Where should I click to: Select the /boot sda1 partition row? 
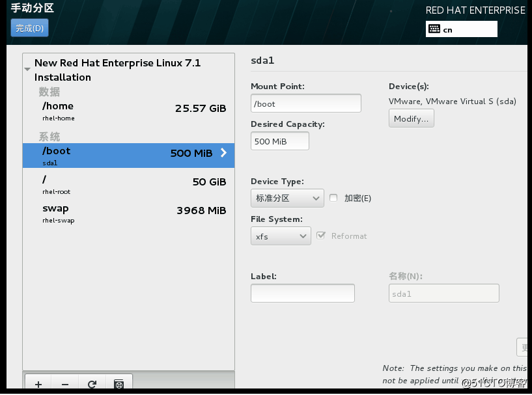[128, 156]
